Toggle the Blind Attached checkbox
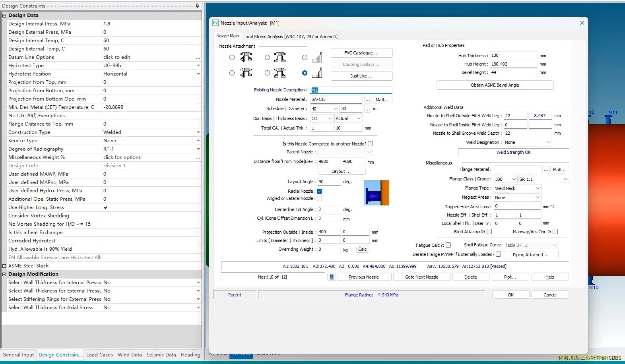This screenshot has width=625, height=364. tap(489, 232)
